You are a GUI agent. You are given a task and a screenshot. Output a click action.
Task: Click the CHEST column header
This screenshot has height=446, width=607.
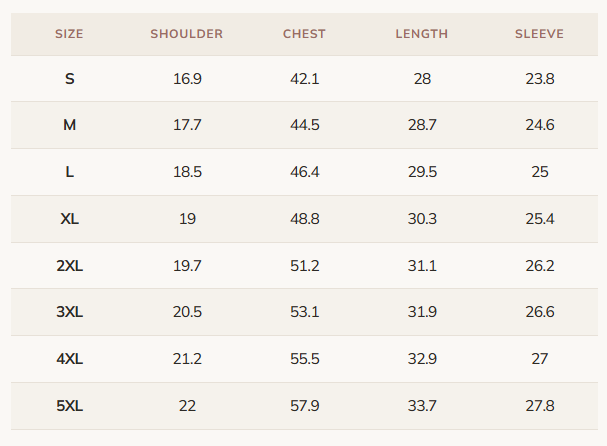[304, 34]
